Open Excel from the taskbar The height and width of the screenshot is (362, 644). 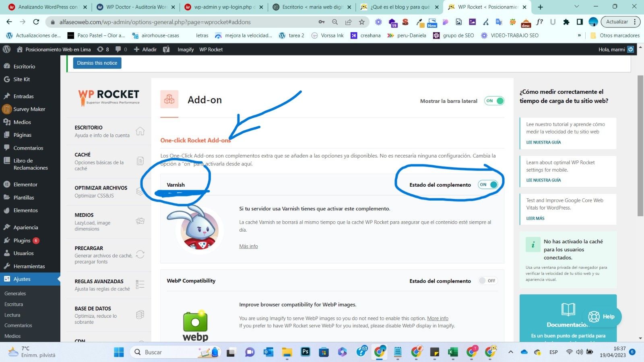click(452, 352)
